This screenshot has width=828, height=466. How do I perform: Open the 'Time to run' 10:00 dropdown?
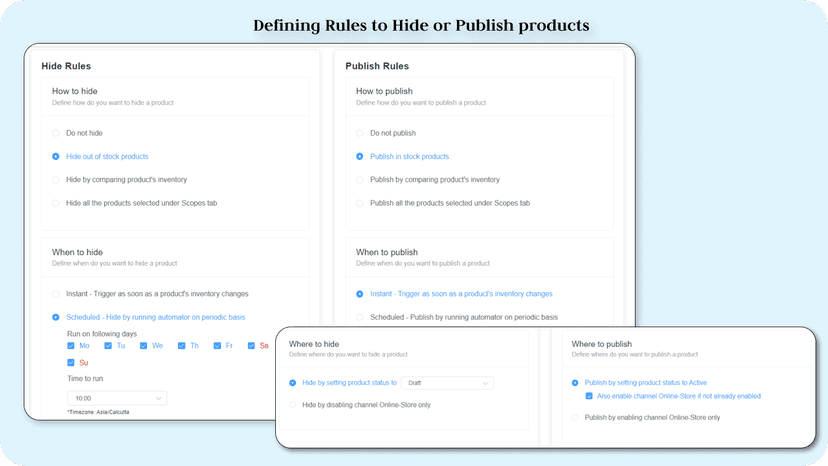coord(117,398)
